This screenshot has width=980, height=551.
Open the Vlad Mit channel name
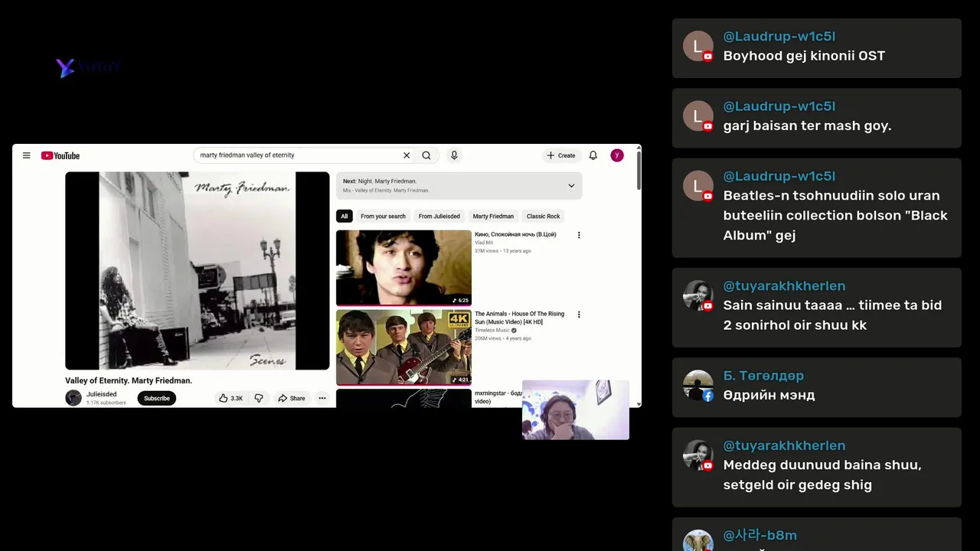484,243
